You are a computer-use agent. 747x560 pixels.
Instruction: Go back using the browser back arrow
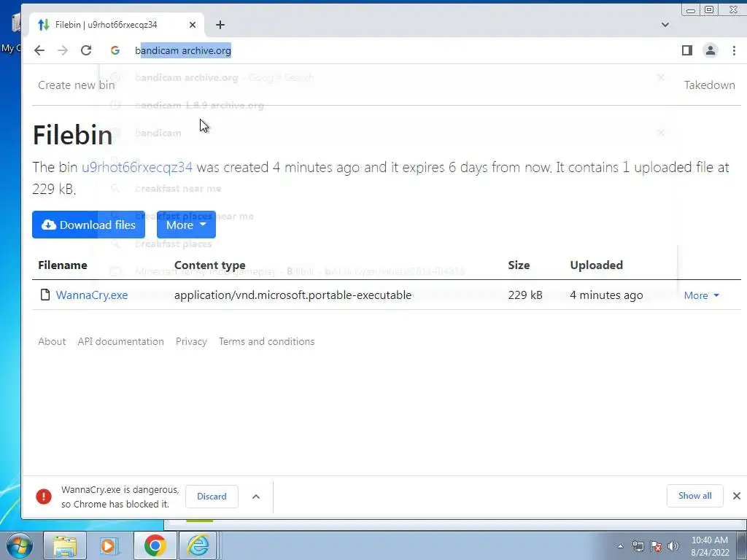pos(39,50)
